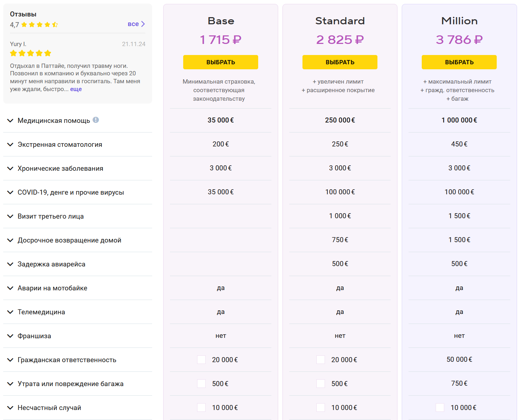Viewport: 526px width, 420px height.
Task: Click the star rating next to 4,7
Action: (x=39, y=25)
